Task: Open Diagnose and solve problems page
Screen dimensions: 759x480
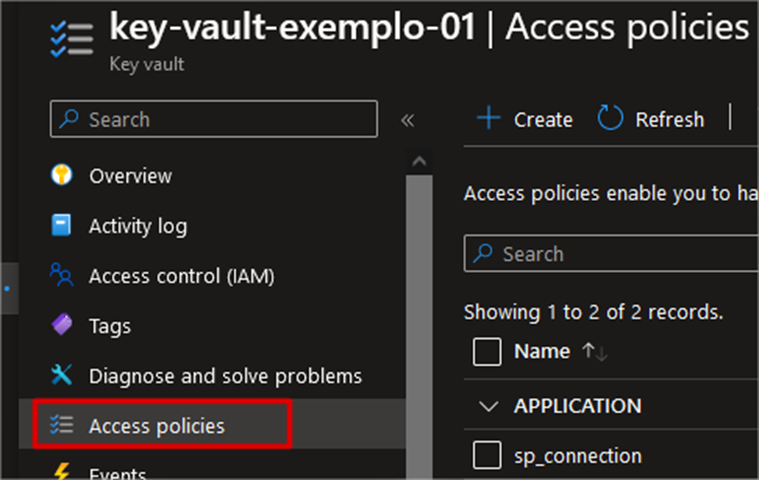Action: (225, 376)
